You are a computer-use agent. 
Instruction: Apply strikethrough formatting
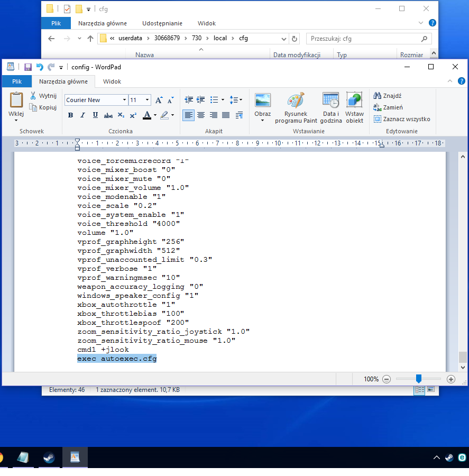(x=108, y=115)
